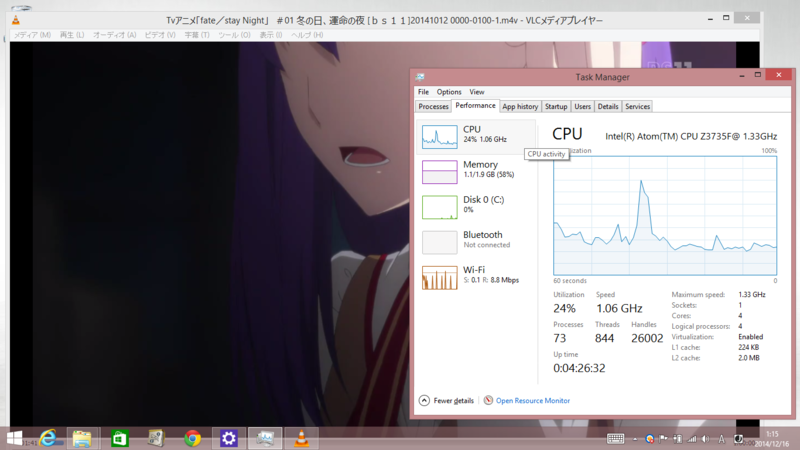The width and height of the screenshot is (800, 450).
Task: Open Task Manager File menu
Action: pyautogui.click(x=423, y=92)
